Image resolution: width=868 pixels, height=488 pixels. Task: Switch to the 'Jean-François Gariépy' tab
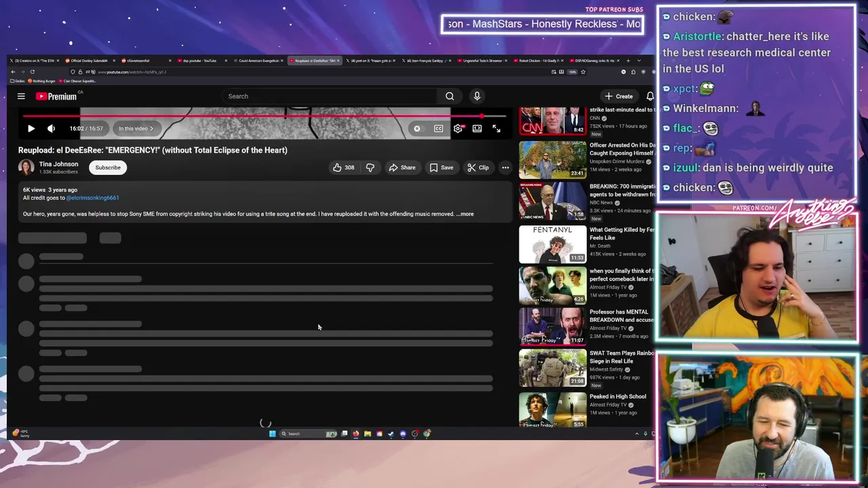point(425,60)
